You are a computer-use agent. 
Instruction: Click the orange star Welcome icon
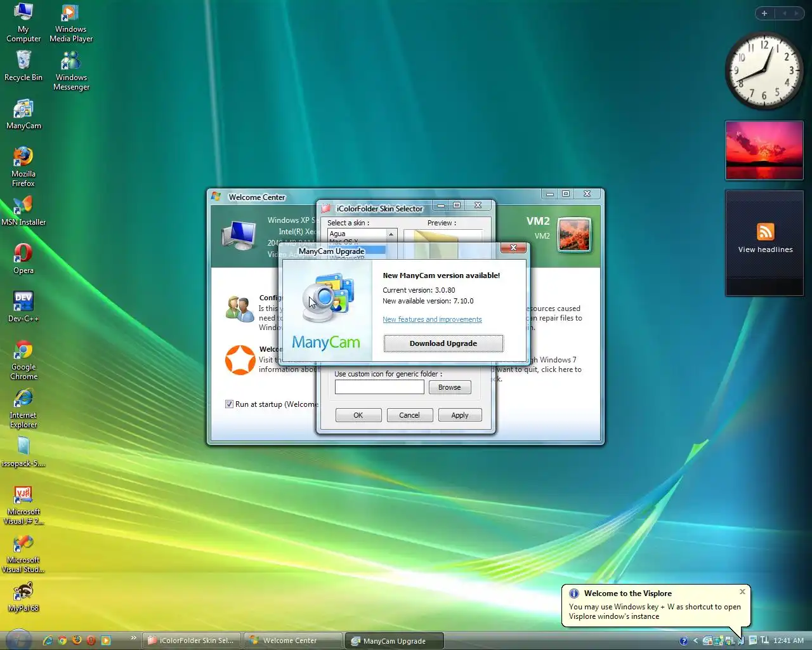(240, 360)
